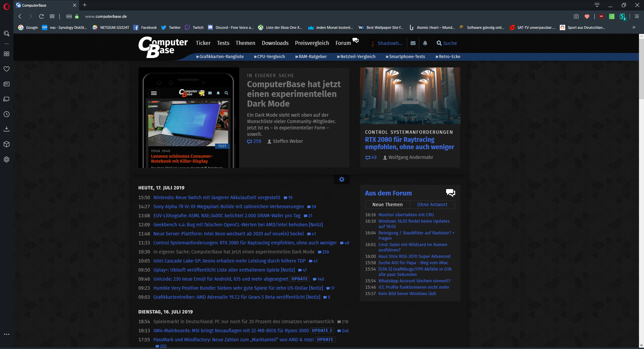Image resolution: width=644 pixels, height=349 pixels.
Task: Open the 259 comments link under Dark Mode
Action: (x=254, y=141)
